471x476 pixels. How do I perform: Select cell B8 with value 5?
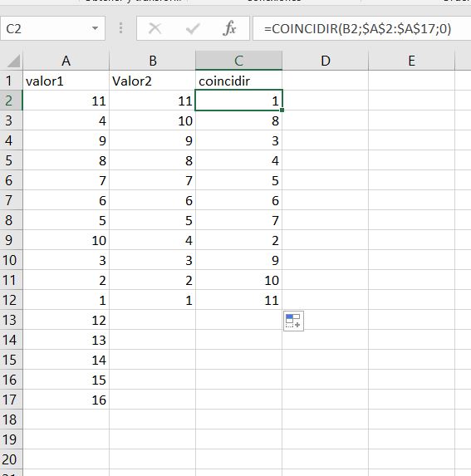point(152,220)
